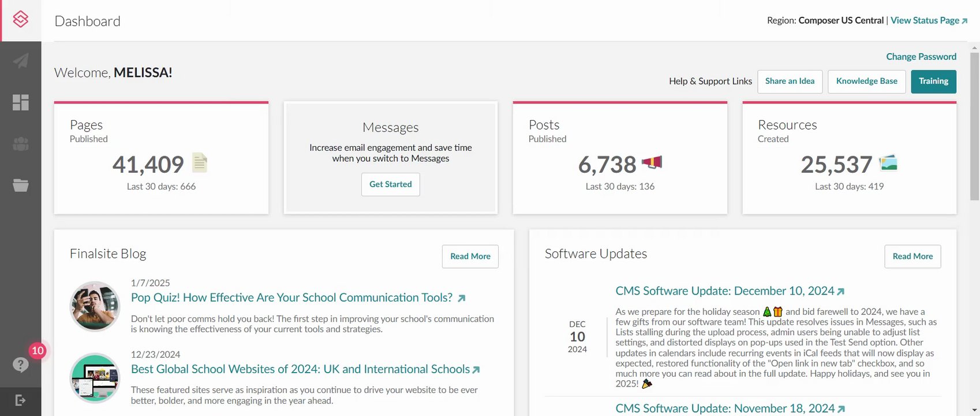
Task: Click external arrow beside Pop Quiz title
Action: 461,298
